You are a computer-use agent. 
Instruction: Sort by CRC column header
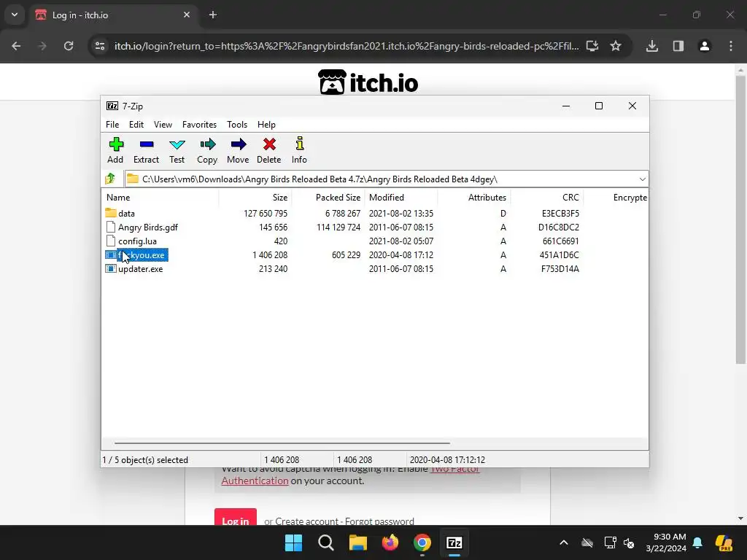coord(547,197)
